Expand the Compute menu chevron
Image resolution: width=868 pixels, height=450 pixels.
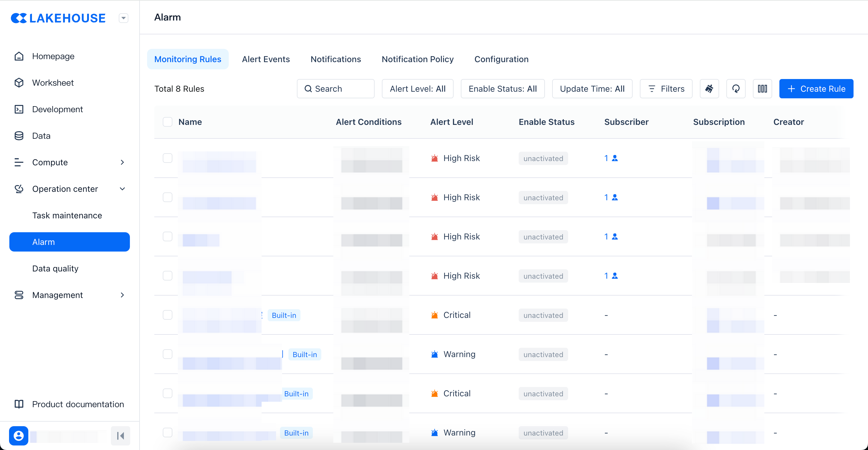[x=122, y=162]
